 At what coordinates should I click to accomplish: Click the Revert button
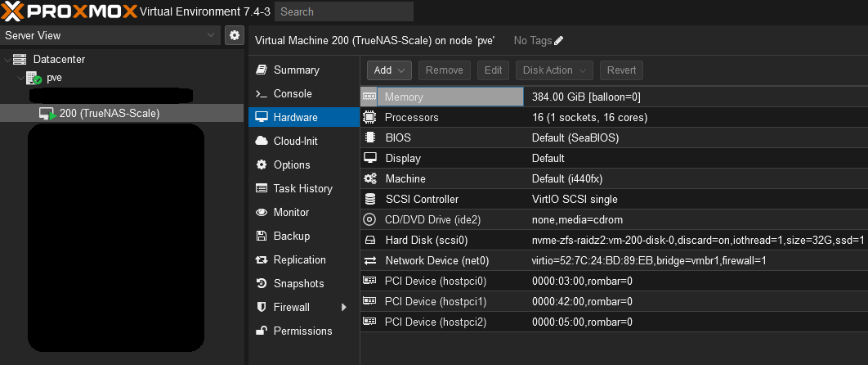click(622, 70)
